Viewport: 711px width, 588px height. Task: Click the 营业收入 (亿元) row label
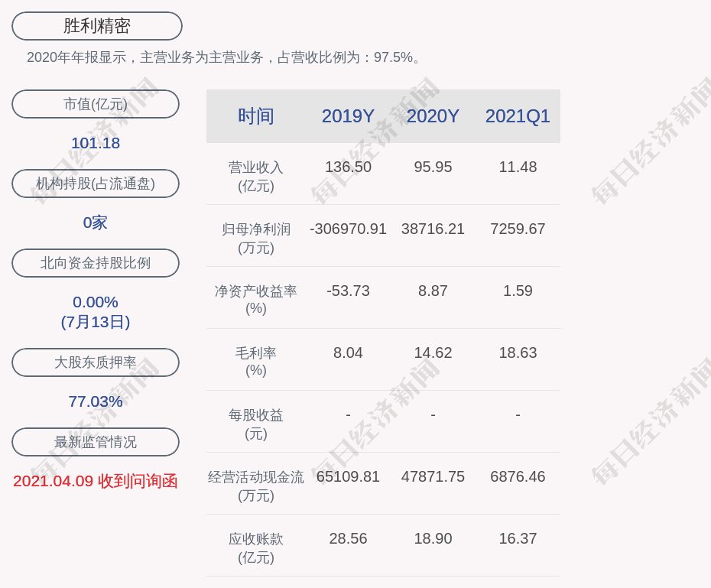pos(256,177)
